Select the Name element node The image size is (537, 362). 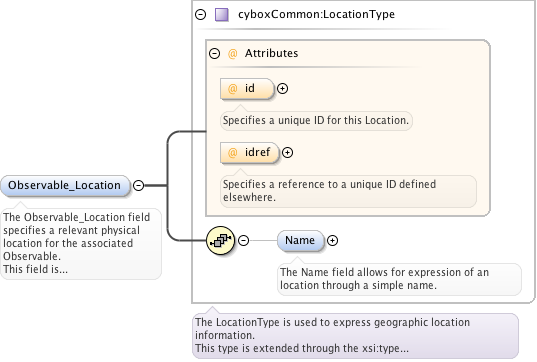click(x=300, y=240)
